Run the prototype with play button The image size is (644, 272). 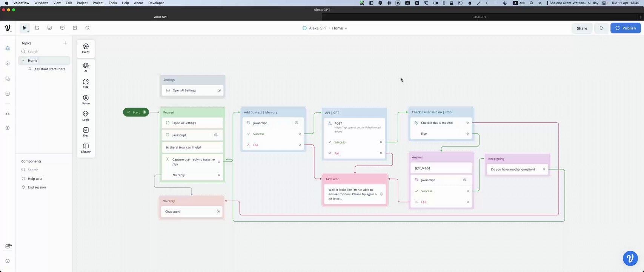point(601,28)
